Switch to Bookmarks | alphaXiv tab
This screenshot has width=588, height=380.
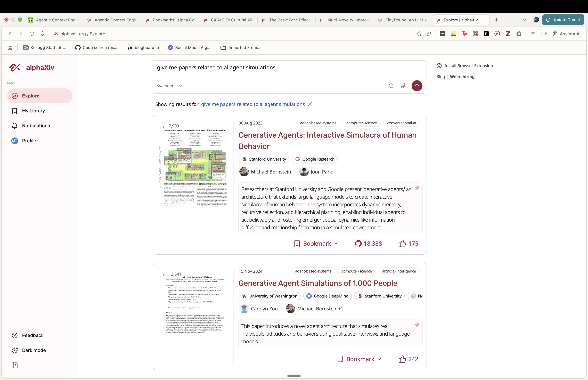(x=173, y=20)
